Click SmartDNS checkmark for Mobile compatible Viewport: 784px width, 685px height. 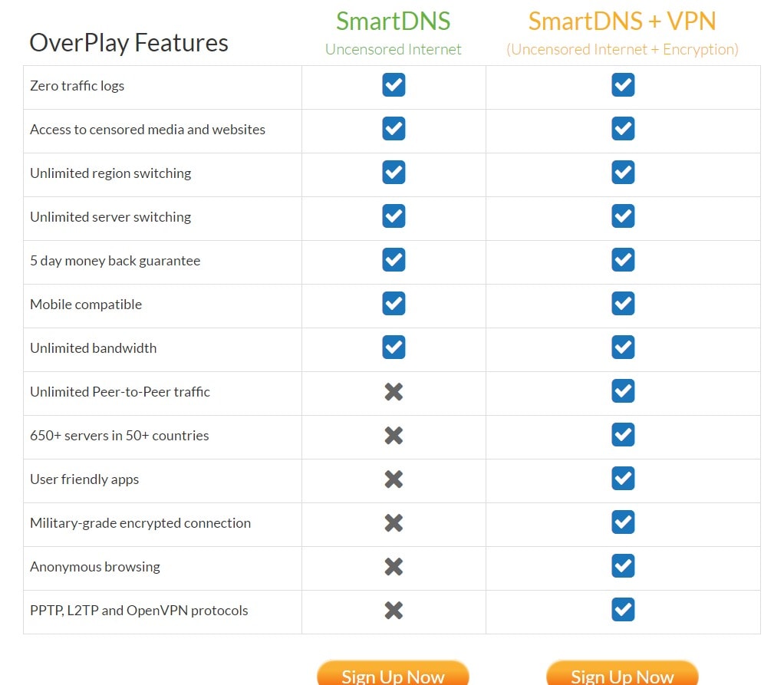pyautogui.click(x=394, y=304)
